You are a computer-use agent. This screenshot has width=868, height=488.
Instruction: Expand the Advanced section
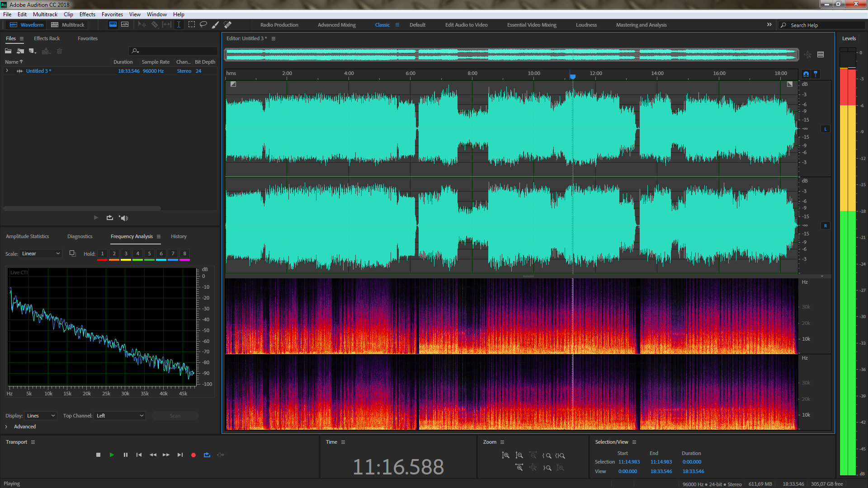click(x=6, y=427)
